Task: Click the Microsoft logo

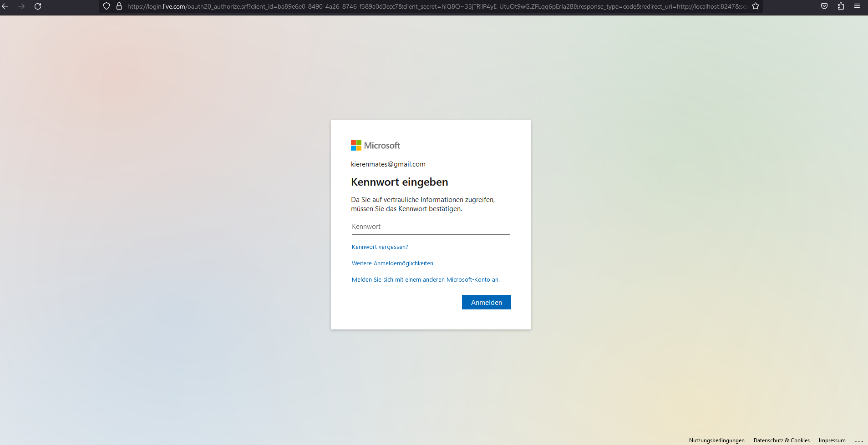Action: [x=376, y=146]
